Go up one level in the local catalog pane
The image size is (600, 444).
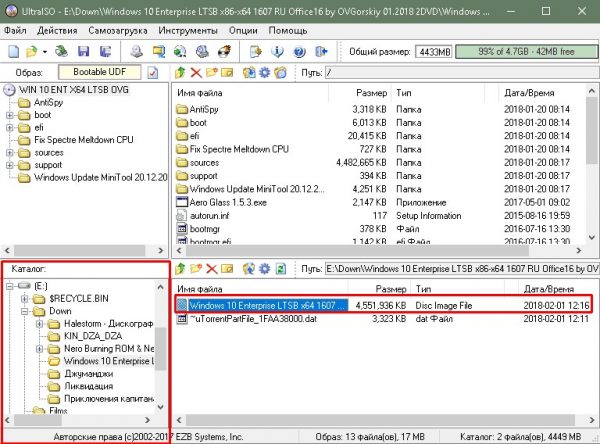[x=180, y=269]
